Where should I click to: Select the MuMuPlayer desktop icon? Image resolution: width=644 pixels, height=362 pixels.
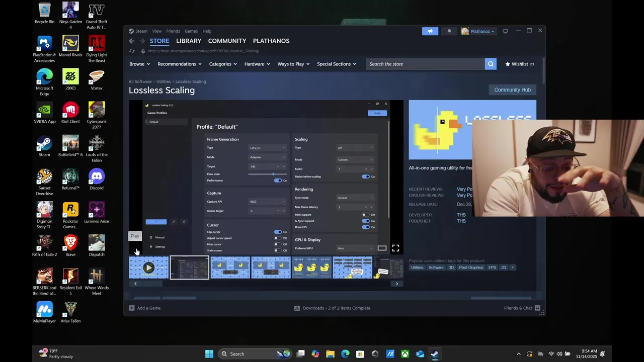tap(44, 312)
